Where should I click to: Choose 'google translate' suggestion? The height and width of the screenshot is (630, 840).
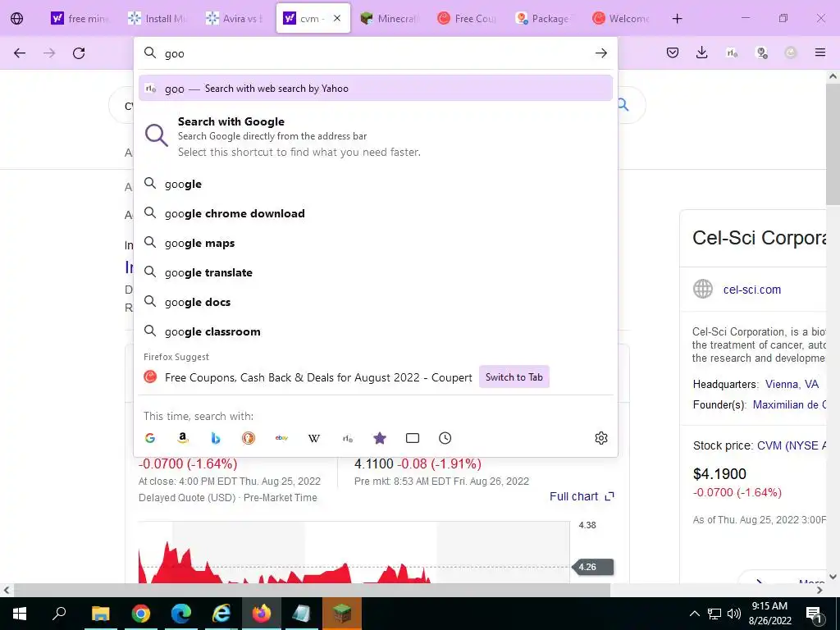click(376, 272)
